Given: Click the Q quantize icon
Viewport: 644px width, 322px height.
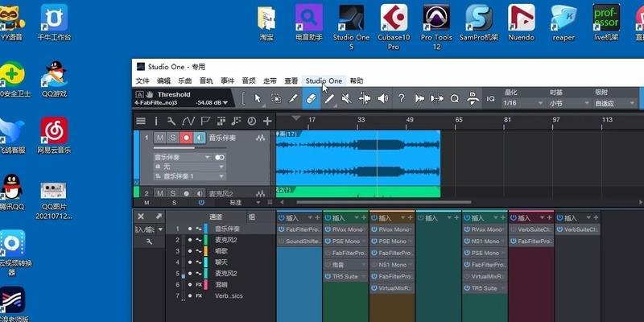Looking at the screenshot, I should click(455, 98).
